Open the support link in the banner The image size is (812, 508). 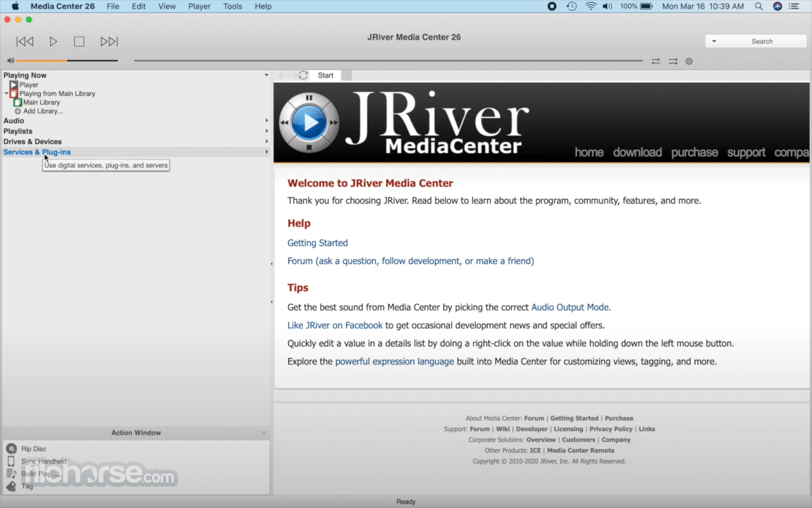coord(746,152)
